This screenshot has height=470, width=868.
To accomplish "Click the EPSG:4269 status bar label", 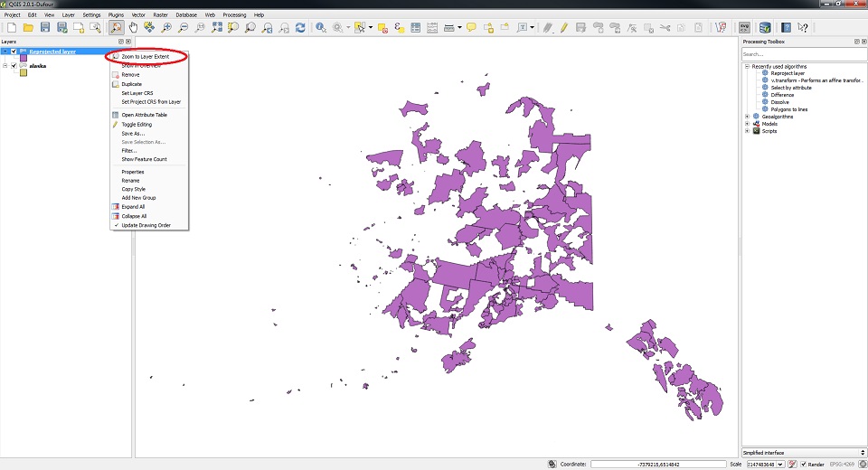I will 842,464.
